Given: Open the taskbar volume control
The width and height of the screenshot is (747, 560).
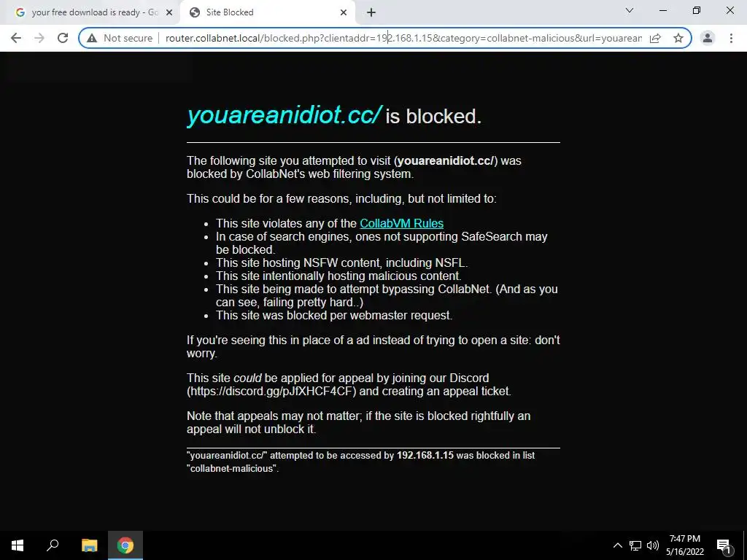Looking at the screenshot, I should click(653, 545).
